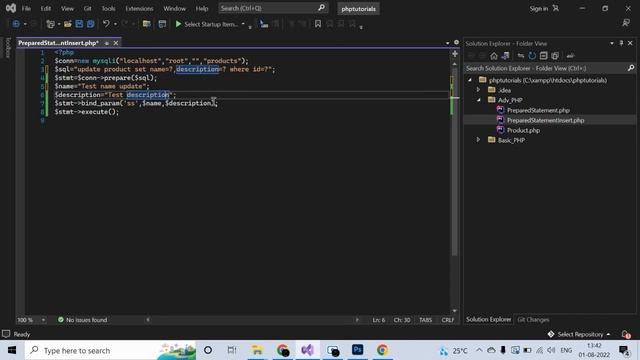Click the Home icon in Solution Explorer
640x360 pixels.
(494, 56)
